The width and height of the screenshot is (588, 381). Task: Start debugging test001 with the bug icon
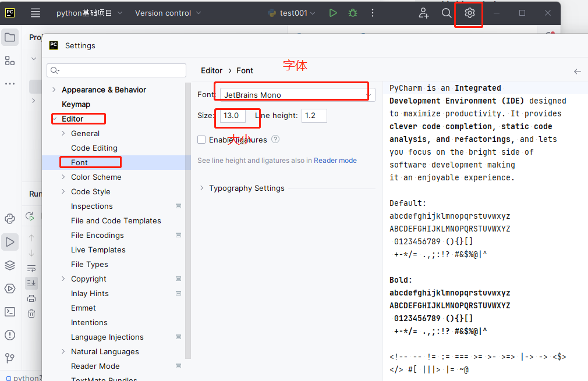point(352,13)
